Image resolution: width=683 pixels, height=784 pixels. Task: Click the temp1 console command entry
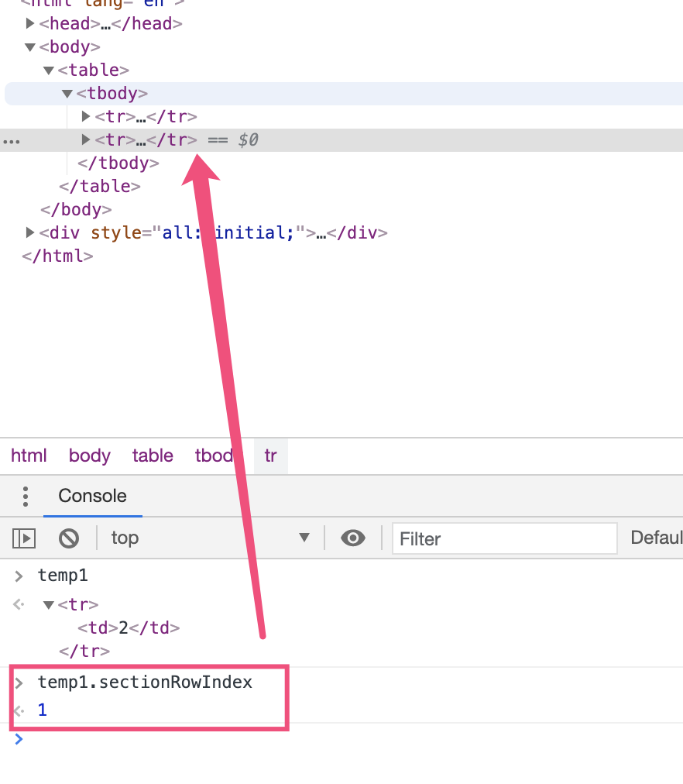tap(63, 576)
